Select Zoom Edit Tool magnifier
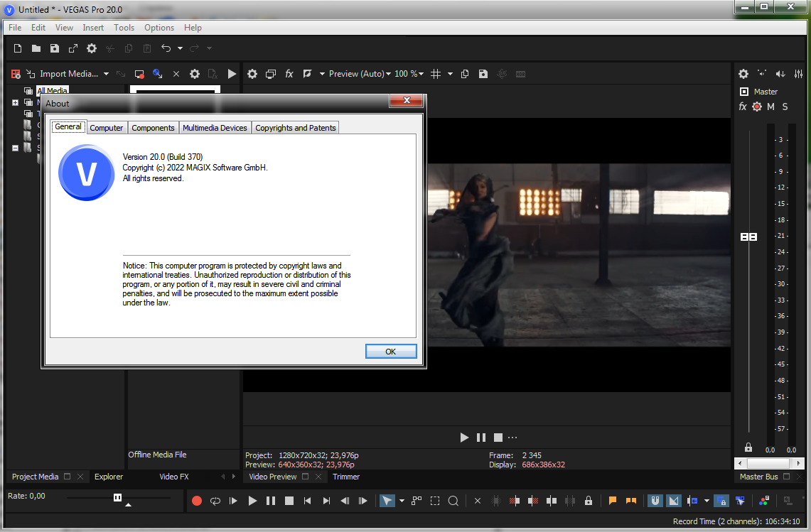Viewport: 811px width, 532px height. click(x=453, y=501)
